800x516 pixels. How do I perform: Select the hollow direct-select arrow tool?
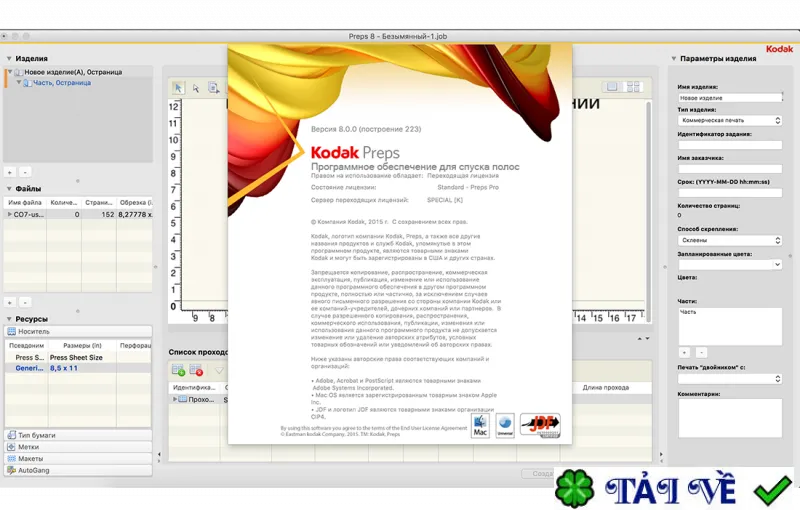click(195, 88)
